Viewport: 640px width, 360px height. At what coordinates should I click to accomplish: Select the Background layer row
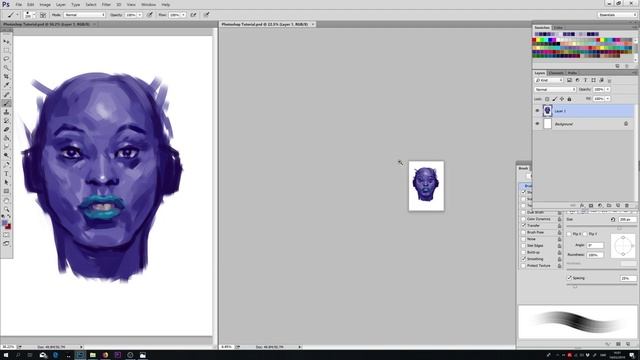pyautogui.click(x=584, y=124)
